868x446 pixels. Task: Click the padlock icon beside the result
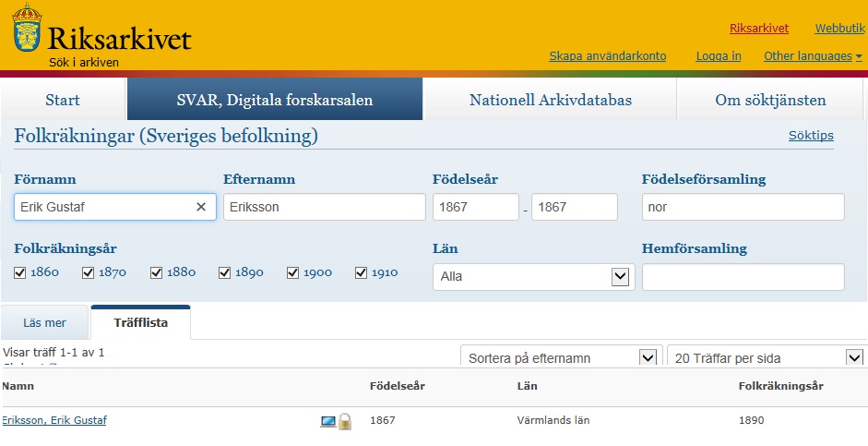pos(345,421)
